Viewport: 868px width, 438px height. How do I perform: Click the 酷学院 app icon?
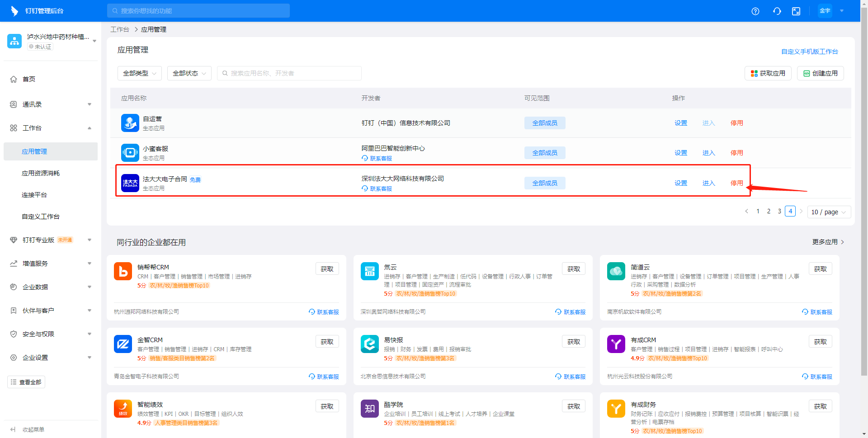click(x=369, y=409)
